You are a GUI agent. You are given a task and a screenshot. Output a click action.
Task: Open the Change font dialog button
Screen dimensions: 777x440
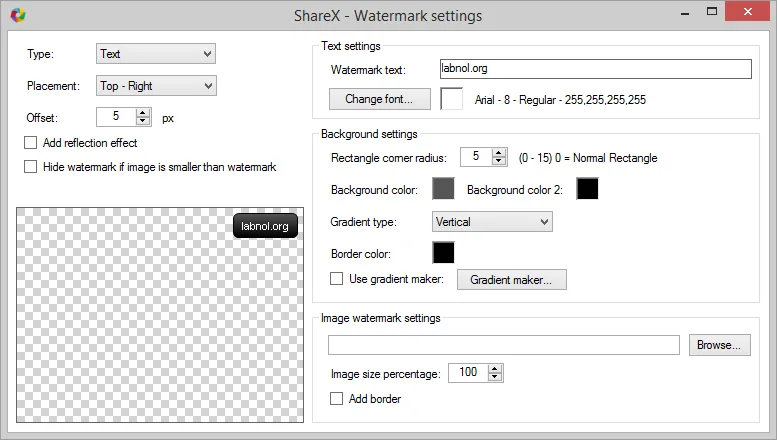click(380, 99)
